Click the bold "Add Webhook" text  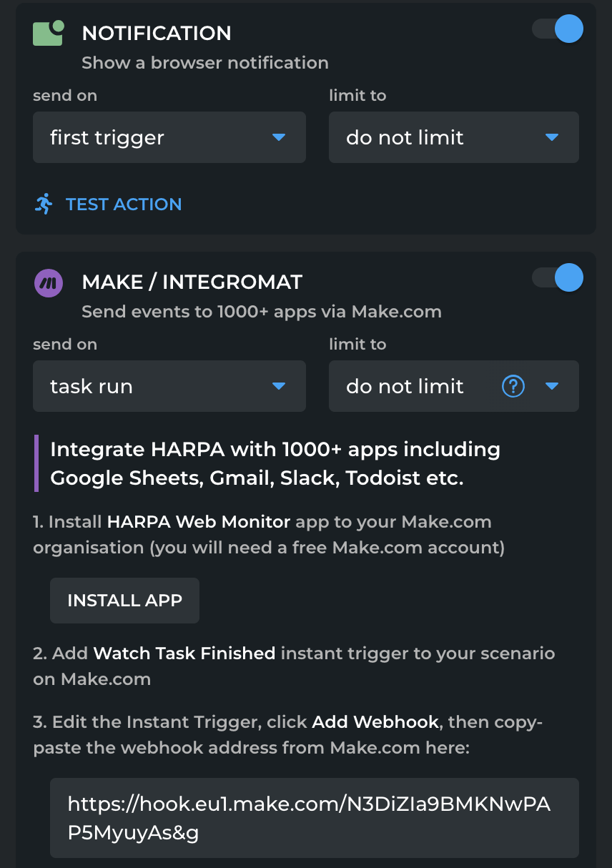pos(375,722)
